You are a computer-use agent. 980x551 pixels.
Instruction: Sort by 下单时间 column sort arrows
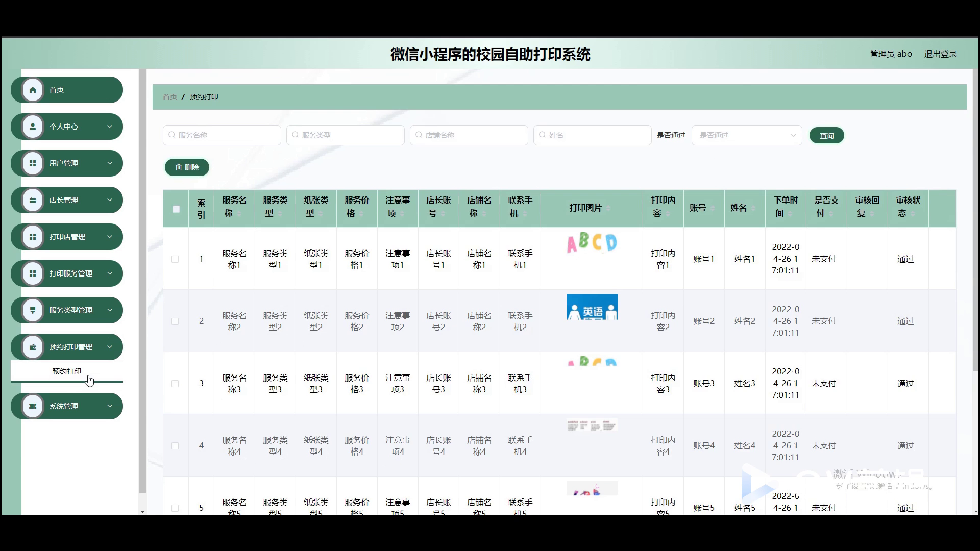790,214
